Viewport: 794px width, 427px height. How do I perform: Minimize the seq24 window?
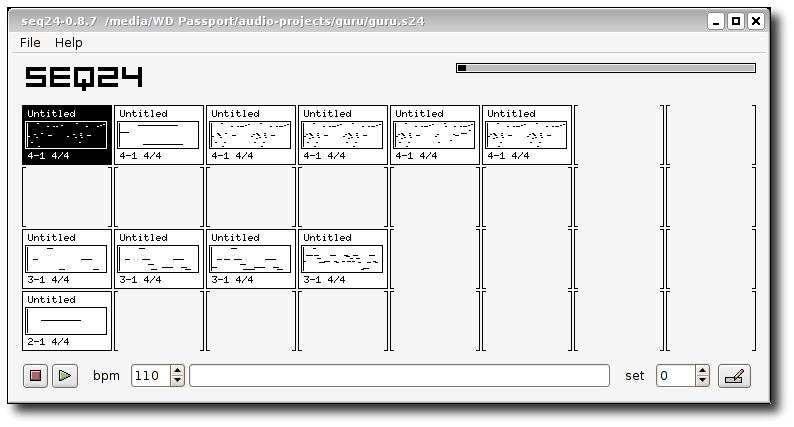716,21
